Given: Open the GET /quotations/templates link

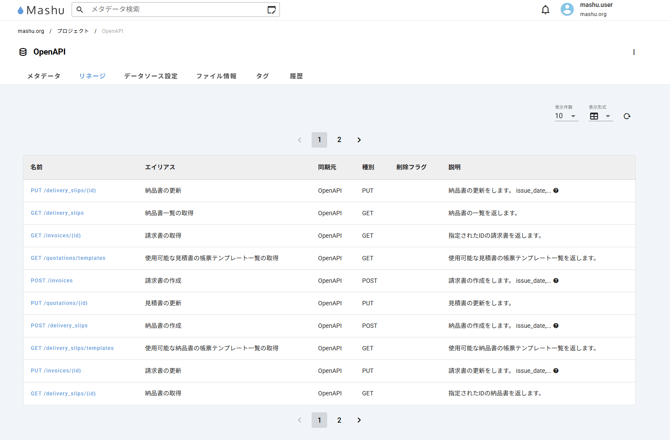Looking at the screenshot, I should [68, 258].
